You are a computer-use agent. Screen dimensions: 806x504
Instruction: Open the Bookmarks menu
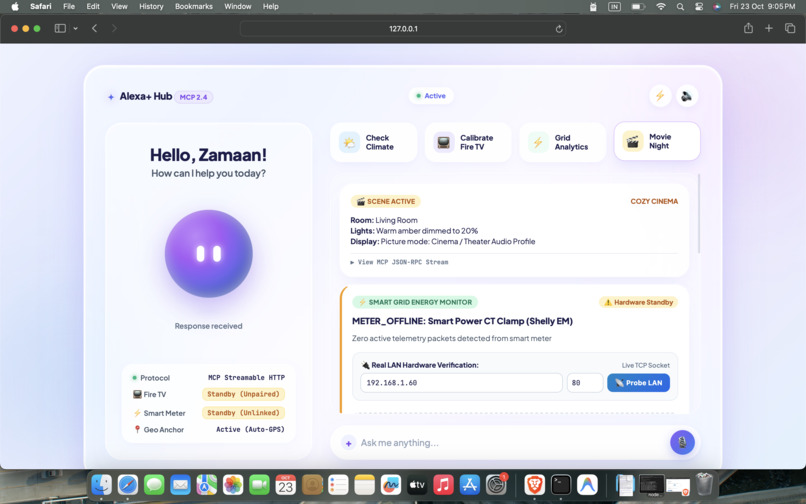tap(194, 7)
